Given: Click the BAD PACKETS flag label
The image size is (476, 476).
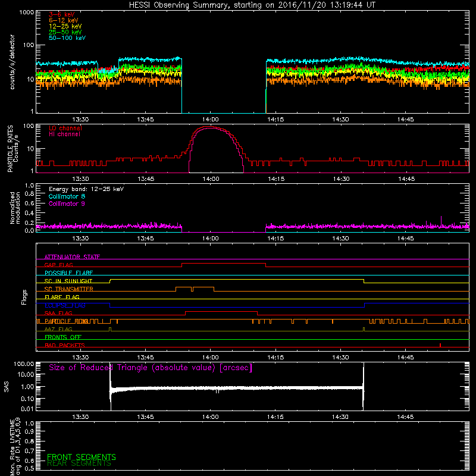Looking at the screenshot, I should pyautogui.click(x=65, y=345).
